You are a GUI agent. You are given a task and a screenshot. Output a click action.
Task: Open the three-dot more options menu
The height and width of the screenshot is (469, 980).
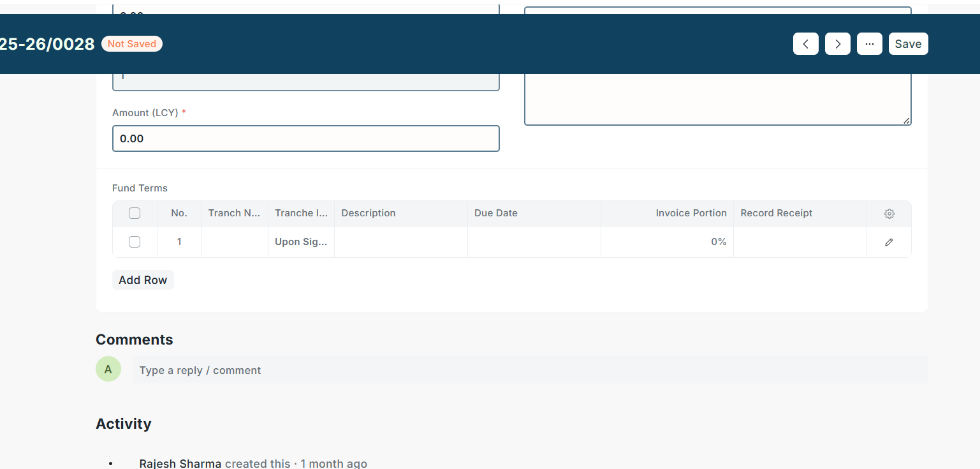click(869, 44)
